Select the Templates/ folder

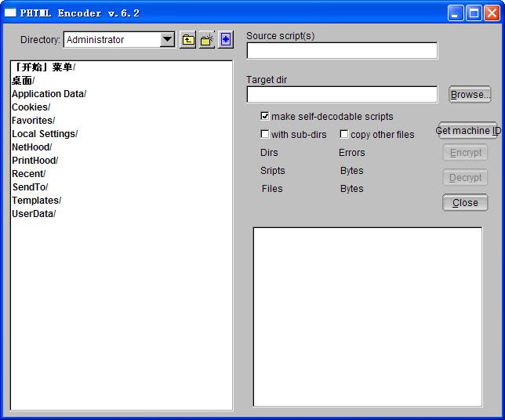(36, 201)
